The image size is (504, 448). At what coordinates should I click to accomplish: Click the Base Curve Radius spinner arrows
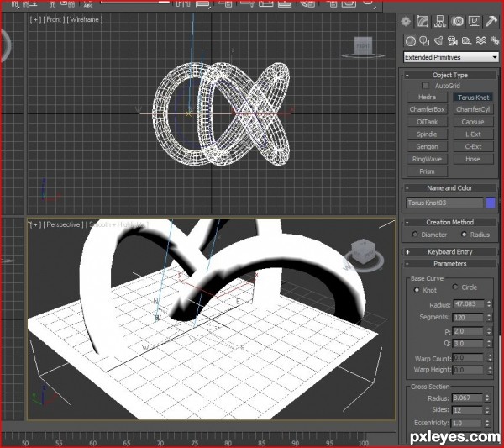tap(489, 304)
